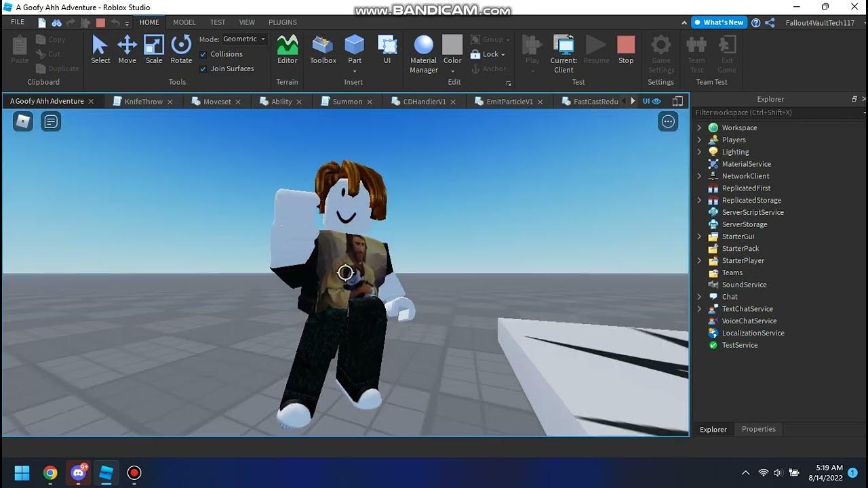Click the new file icon in quick access
This screenshot has height=488, width=868.
[x=42, y=22]
